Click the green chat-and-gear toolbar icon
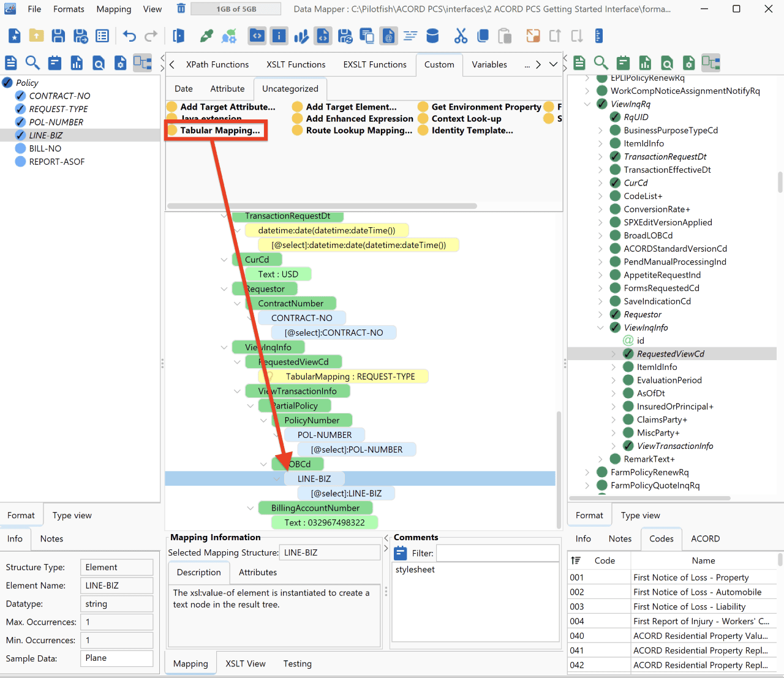Viewport: 784px width, 678px height. click(x=229, y=36)
